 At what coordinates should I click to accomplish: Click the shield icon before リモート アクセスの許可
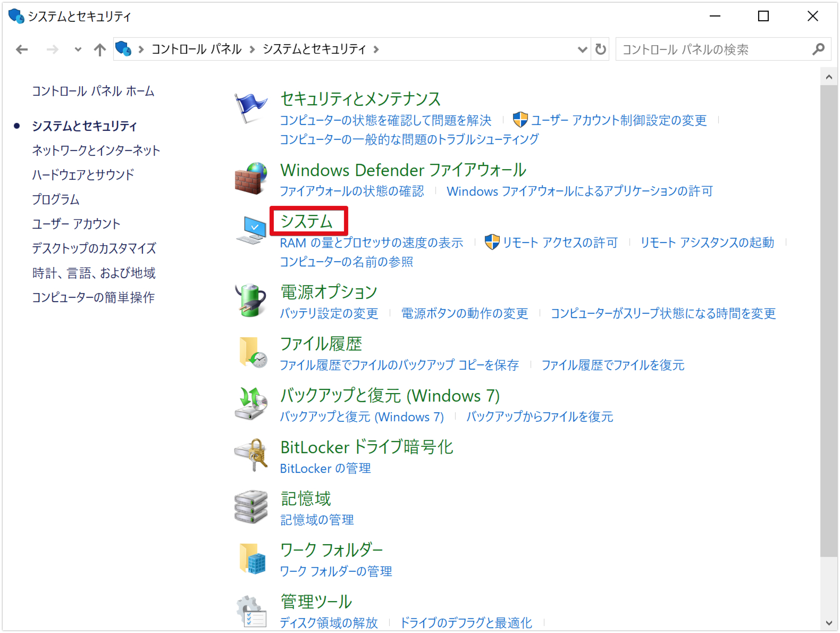tap(492, 242)
